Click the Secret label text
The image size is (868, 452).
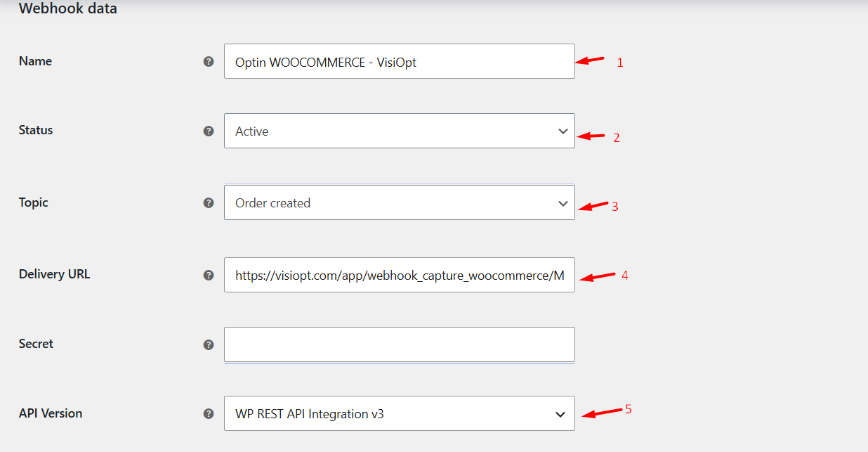(36, 344)
